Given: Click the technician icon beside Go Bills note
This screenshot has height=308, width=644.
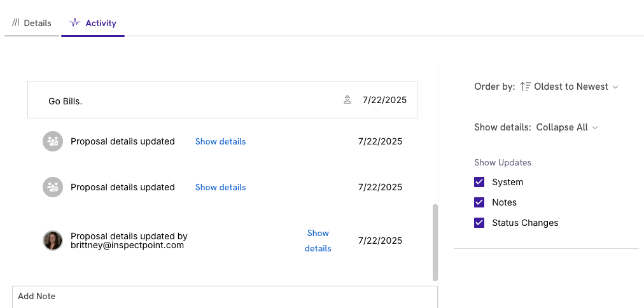Looking at the screenshot, I should 347,100.
